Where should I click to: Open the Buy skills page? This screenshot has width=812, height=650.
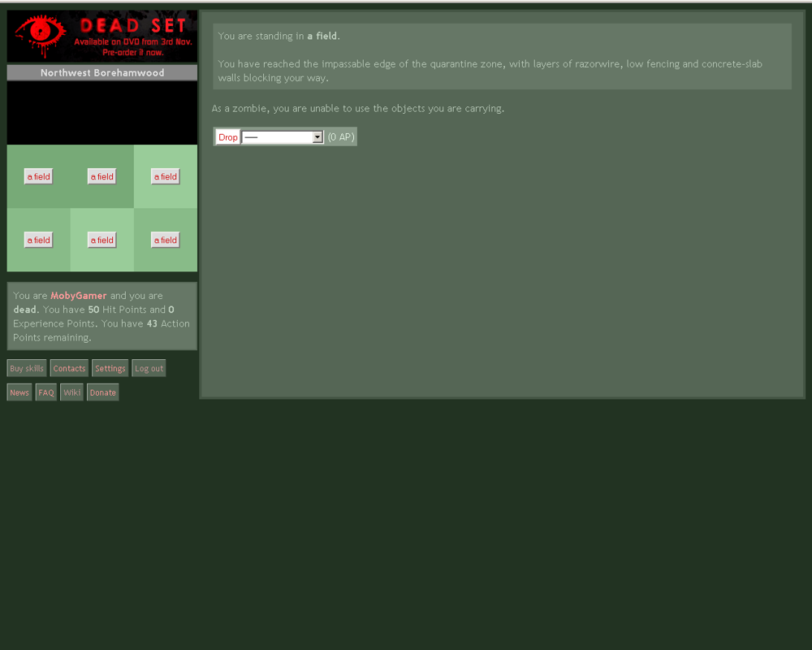tap(26, 367)
